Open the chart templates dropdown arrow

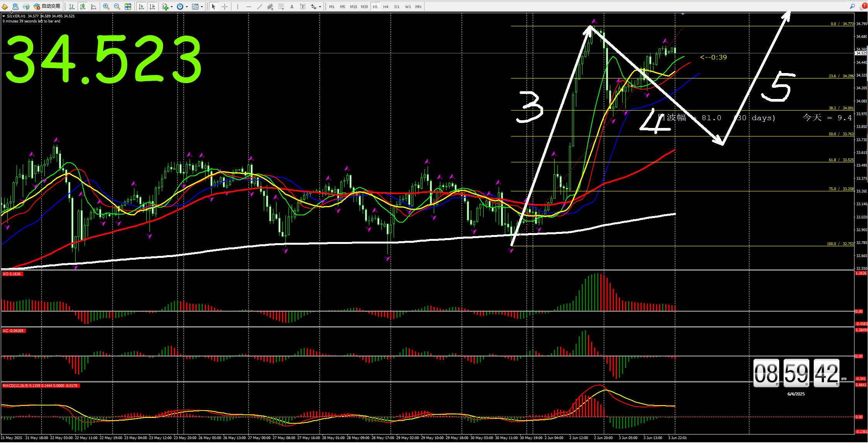point(202,7)
